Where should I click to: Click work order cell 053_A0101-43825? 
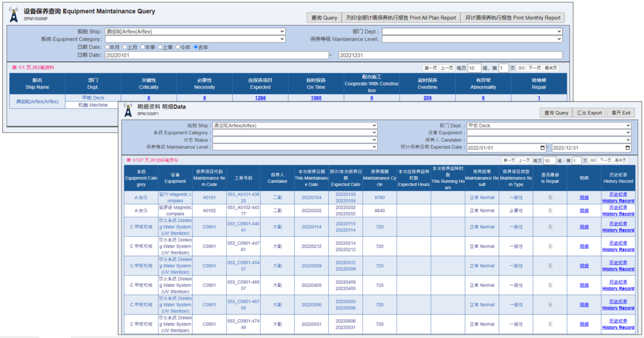243,197
